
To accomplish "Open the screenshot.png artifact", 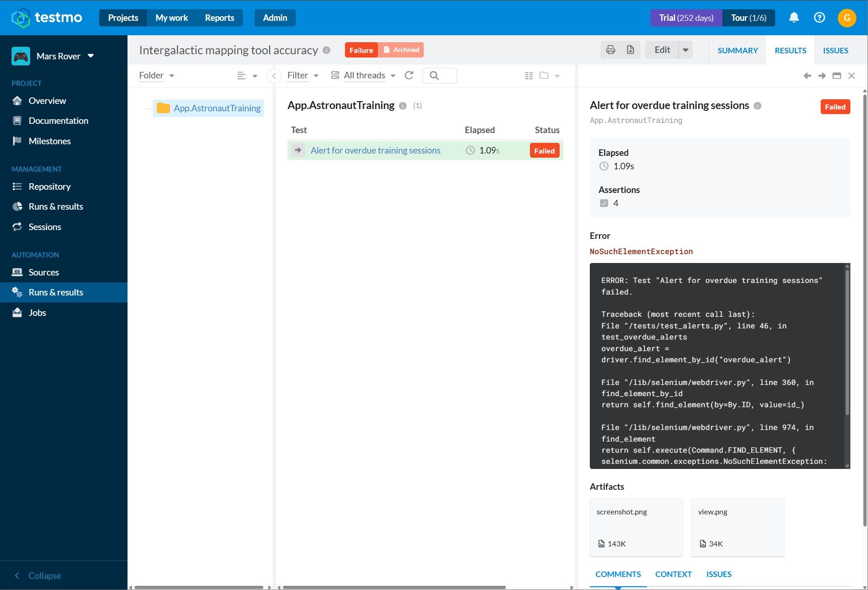I will coord(636,527).
